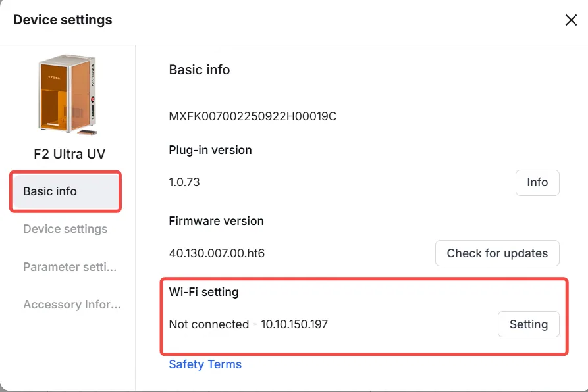Open the Device settings sidebar tab

coord(65,229)
